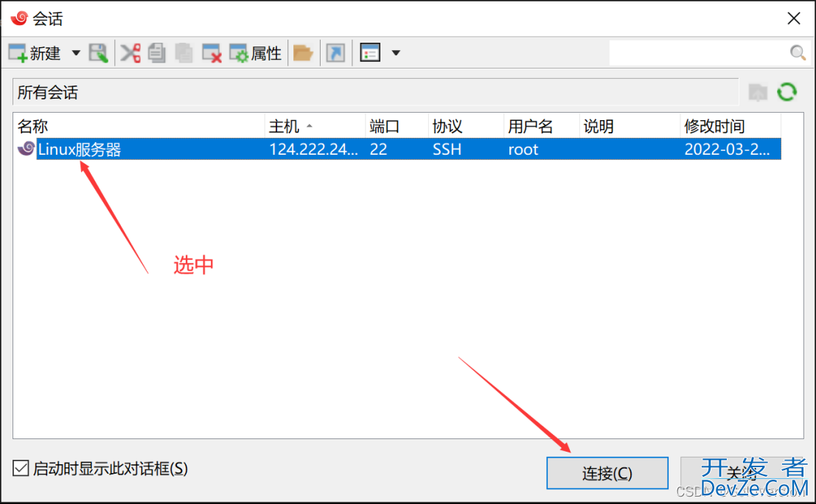Image resolution: width=816 pixels, height=504 pixels.
Task: Select the Linux服务器 session row
Action: tap(398, 150)
